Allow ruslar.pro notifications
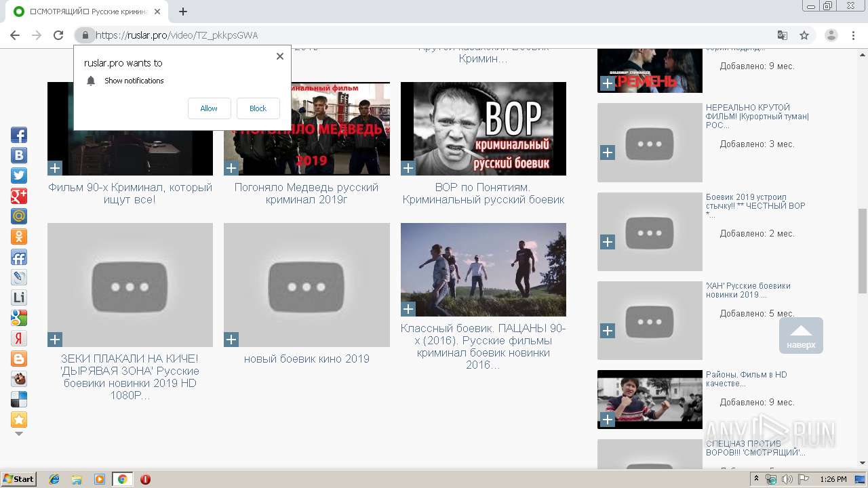This screenshot has width=868, height=488. pos(209,108)
